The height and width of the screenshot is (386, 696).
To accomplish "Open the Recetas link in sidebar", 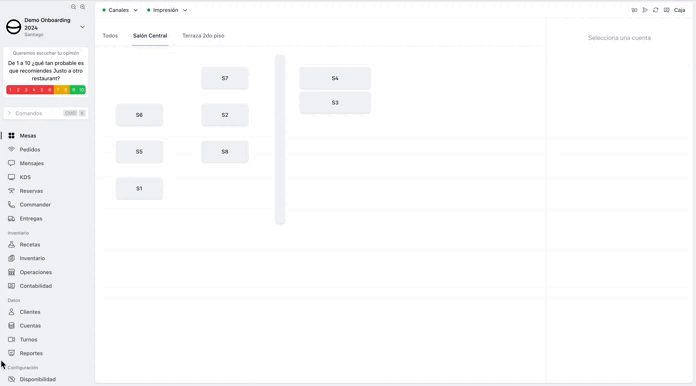I will pos(30,244).
